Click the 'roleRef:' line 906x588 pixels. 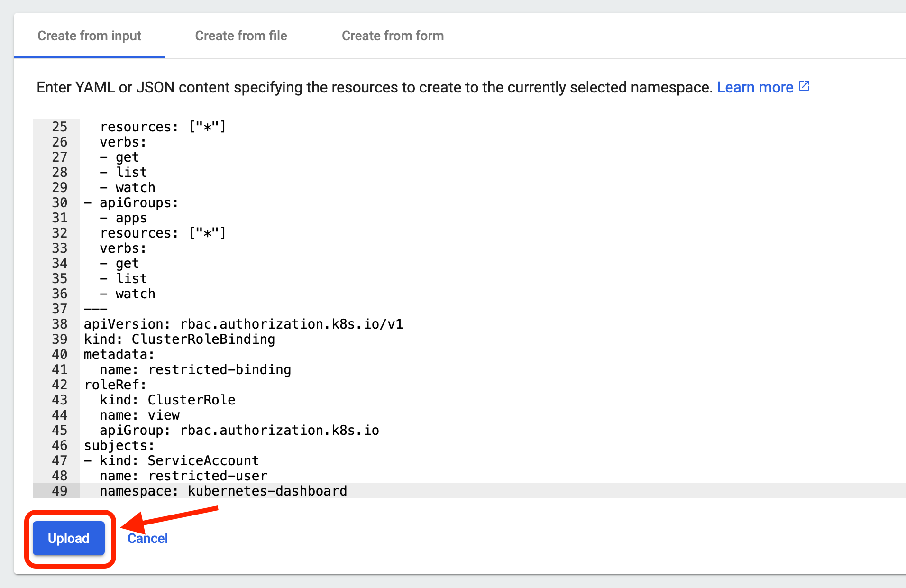[115, 385]
